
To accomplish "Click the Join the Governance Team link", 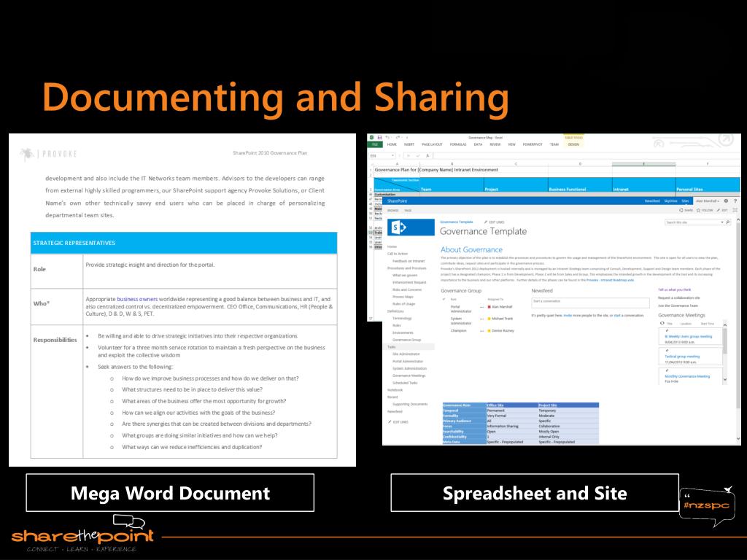I will pyautogui.click(x=678, y=306).
